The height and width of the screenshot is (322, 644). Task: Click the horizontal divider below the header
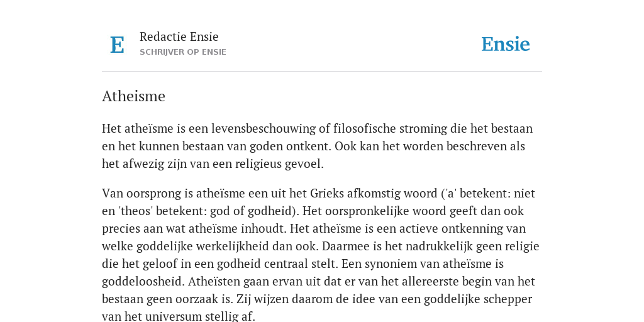pyautogui.click(x=322, y=72)
